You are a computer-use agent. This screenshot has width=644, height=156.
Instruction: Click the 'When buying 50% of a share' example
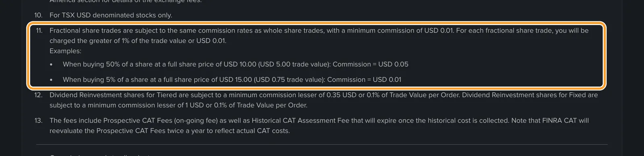[x=235, y=64]
